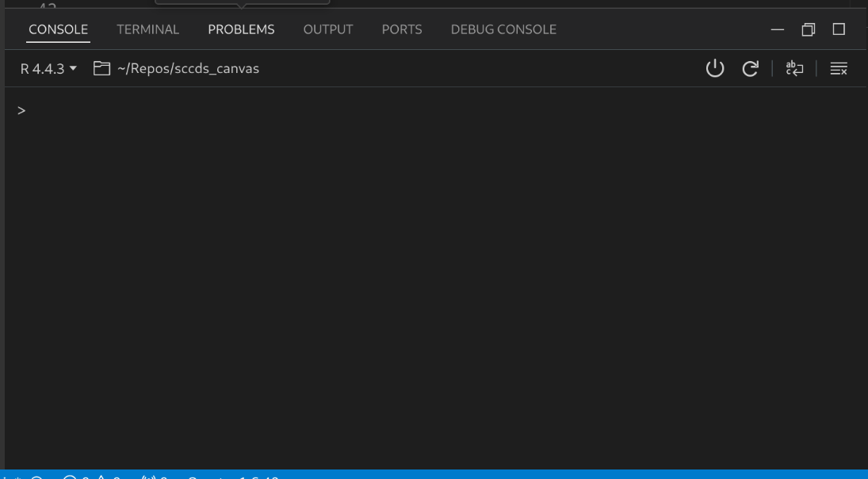868x479 pixels.
Task: Toggle word wrap for console output
Action: (794, 68)
